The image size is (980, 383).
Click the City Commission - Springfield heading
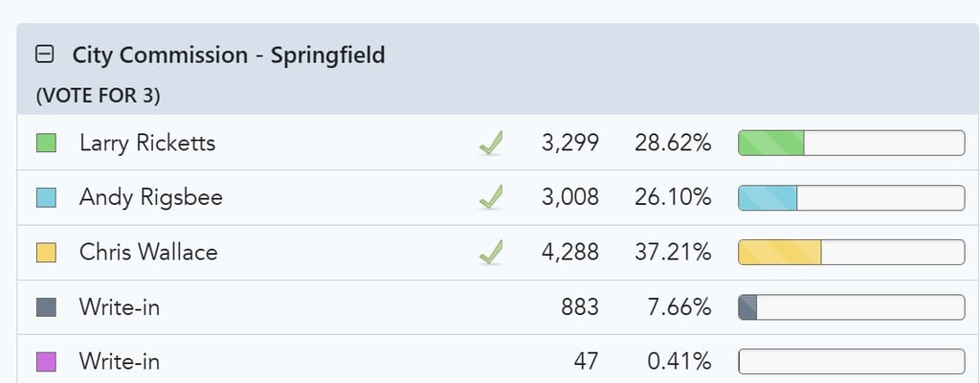pos(229,56)
